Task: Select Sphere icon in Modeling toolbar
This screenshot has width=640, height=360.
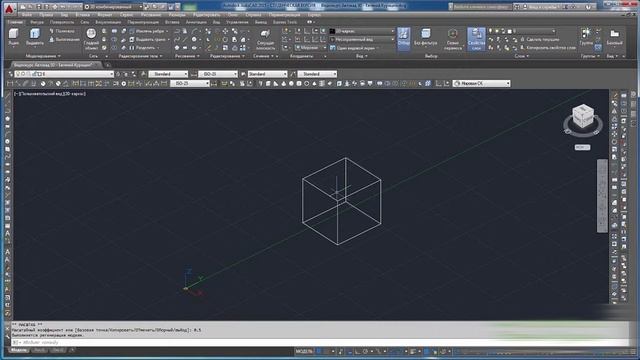Action: tap(291, 83)
